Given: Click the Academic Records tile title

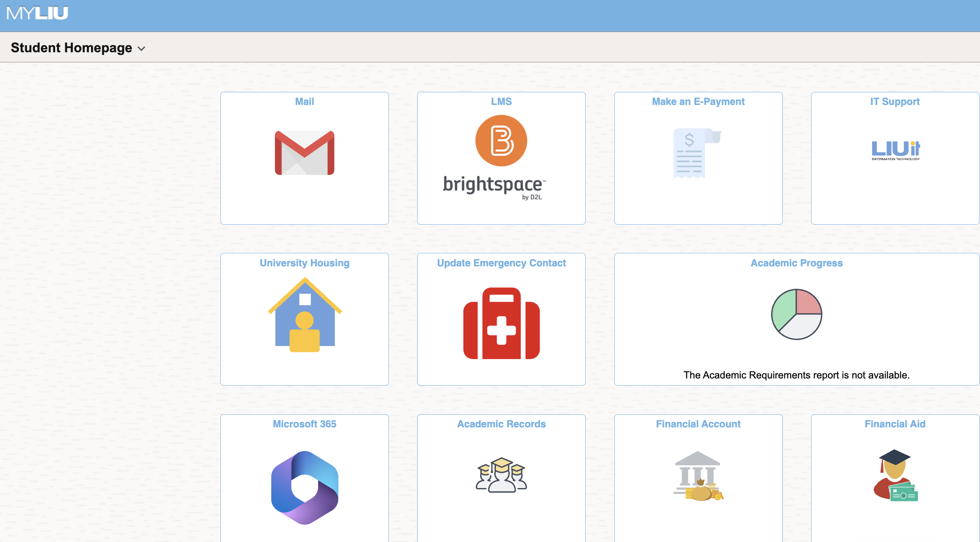Looking at the screenshot, I should pyautogui.click(x=501, y=424).
